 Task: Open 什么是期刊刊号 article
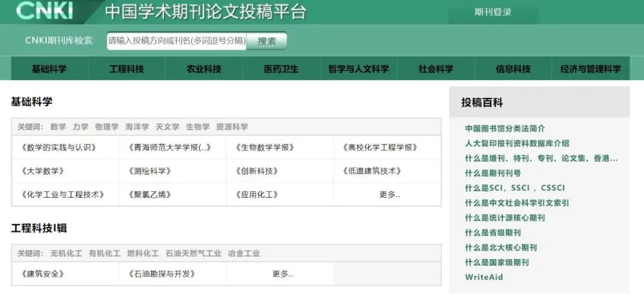coord(493,173)
